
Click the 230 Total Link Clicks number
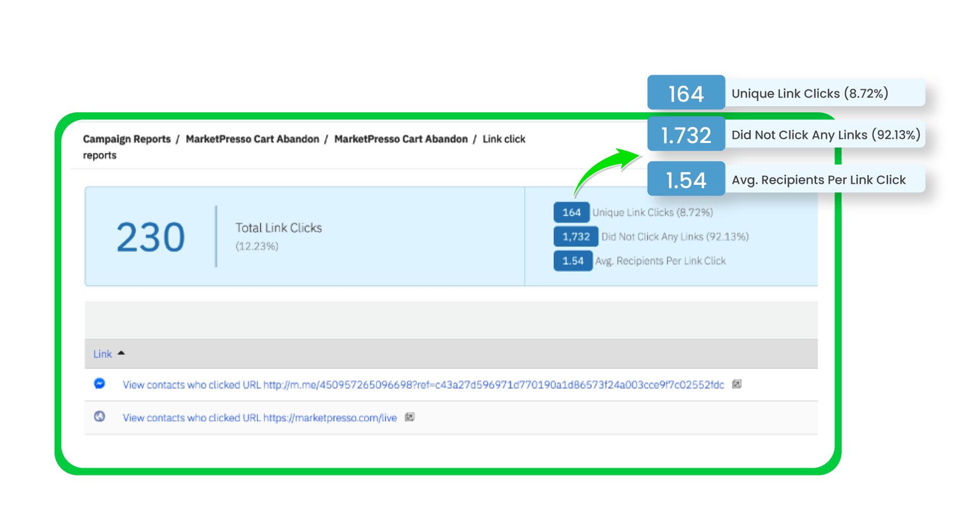(151, 237)
